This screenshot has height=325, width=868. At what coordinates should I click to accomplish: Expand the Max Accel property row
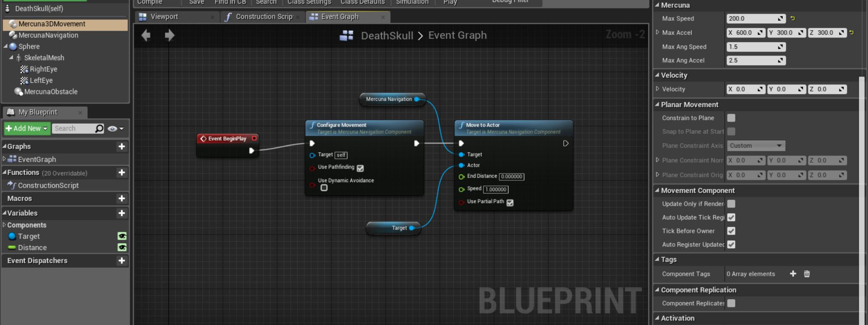click(657, 33)
